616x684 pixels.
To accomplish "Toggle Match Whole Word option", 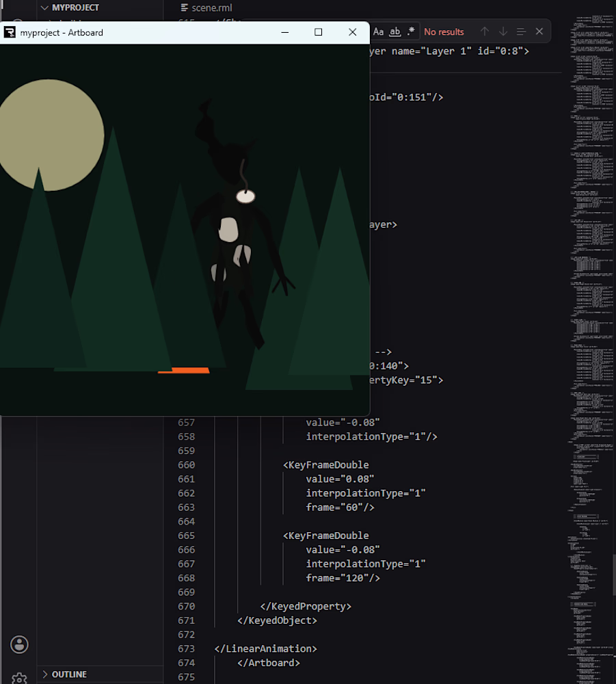I will [394, 32].
